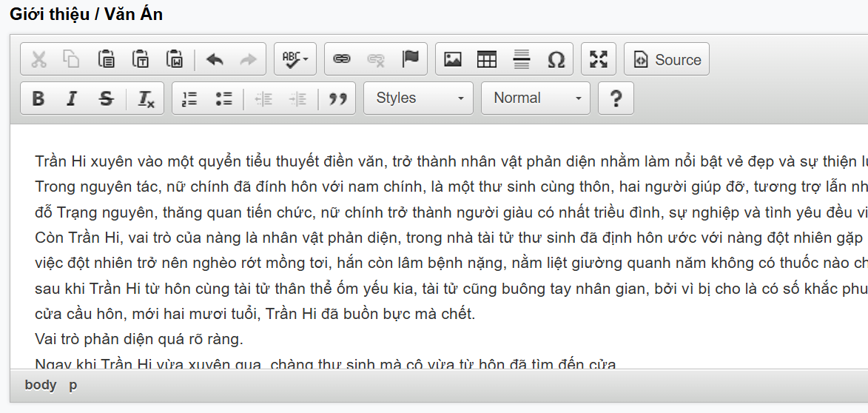This screenshot has height=413, width=868.
Task: Open the Styles dropdown
Action: coord(419,98)
